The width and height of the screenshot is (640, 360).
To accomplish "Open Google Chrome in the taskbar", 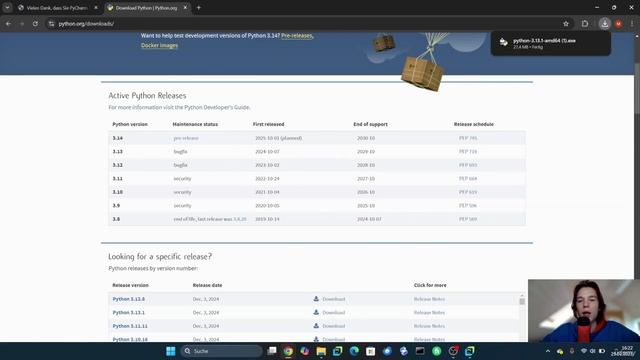I will 288,351.
